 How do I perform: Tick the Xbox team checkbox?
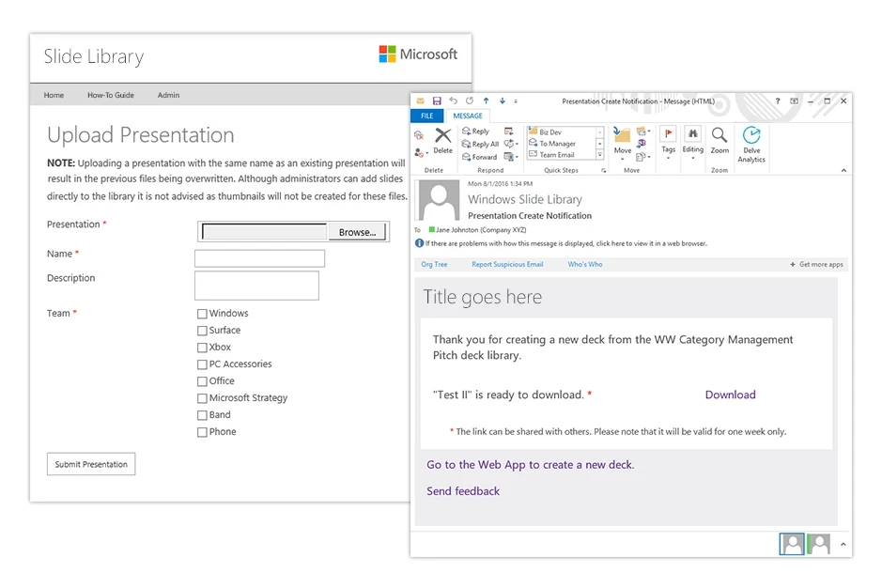click(202, 348)
